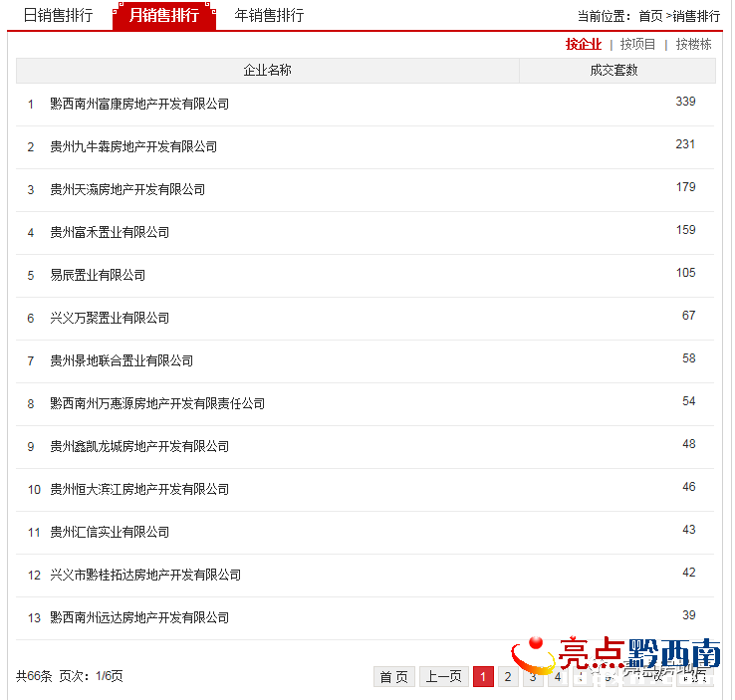Viewport: 735px width, 700px height.
Task: Click the 亮点黔西南 logo
Action: coord(616,654)
